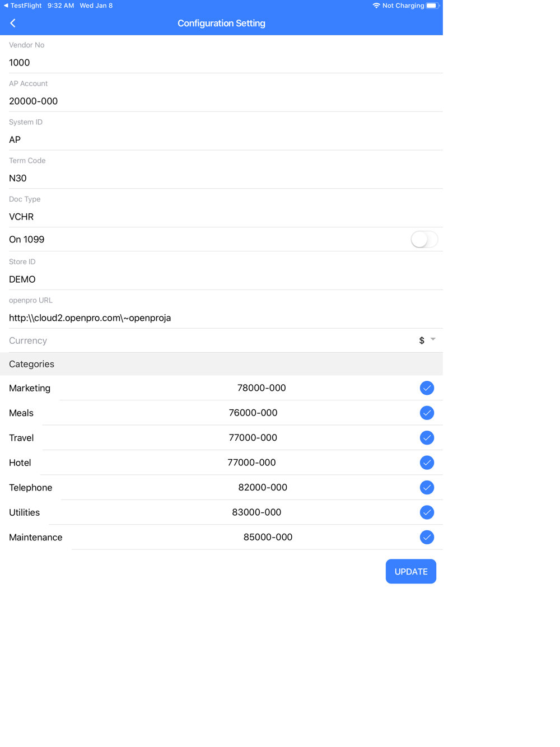Tap the back arrow icon
This screenshot has width=560, height=747.
coord(13,23)
